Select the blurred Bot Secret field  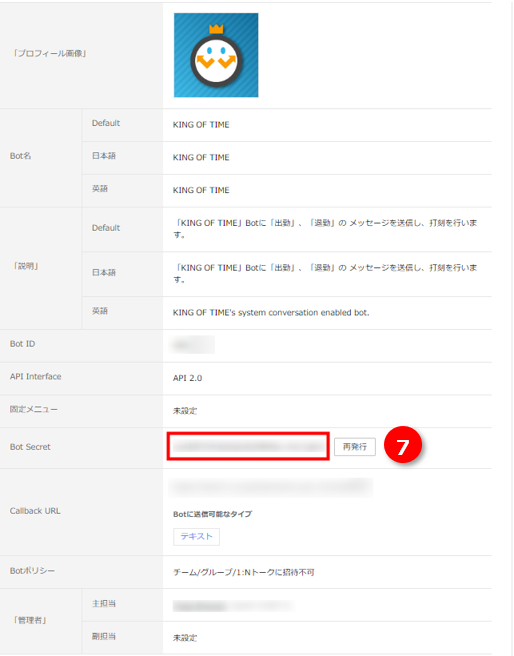tap(248, 446)
